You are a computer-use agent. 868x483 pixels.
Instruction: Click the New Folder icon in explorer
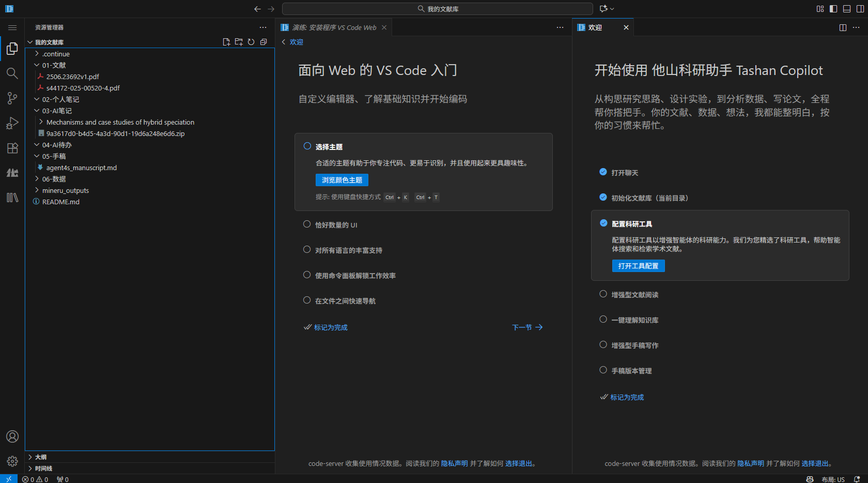pos(239,42)
